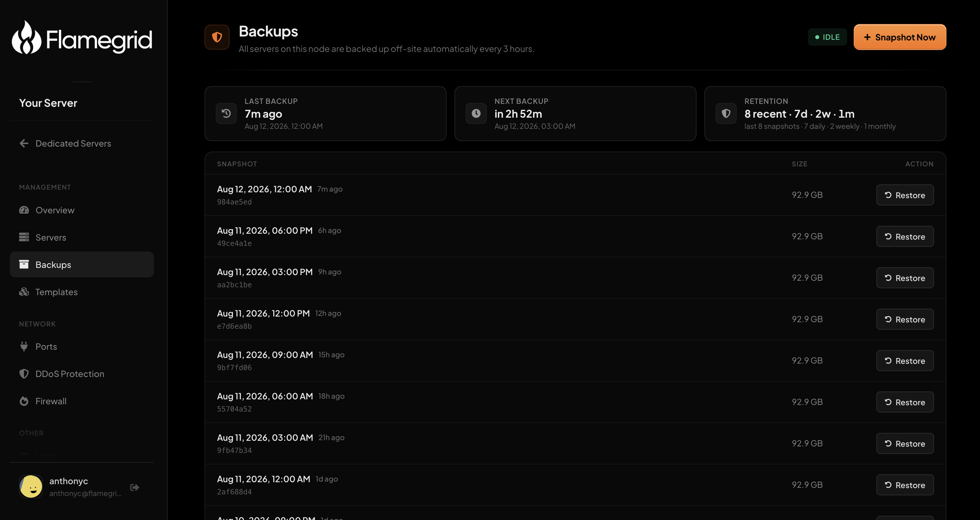Click the Overview gauge icon

(x=24, y=210)
